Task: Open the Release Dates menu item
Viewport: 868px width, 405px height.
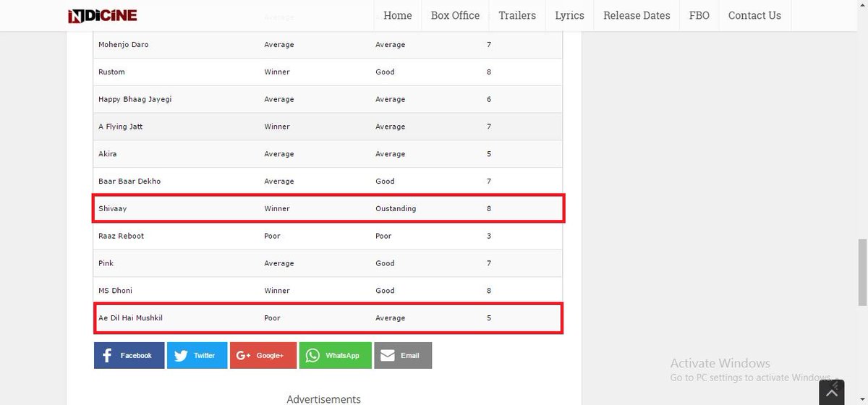Action: click(x=637, y=15)
